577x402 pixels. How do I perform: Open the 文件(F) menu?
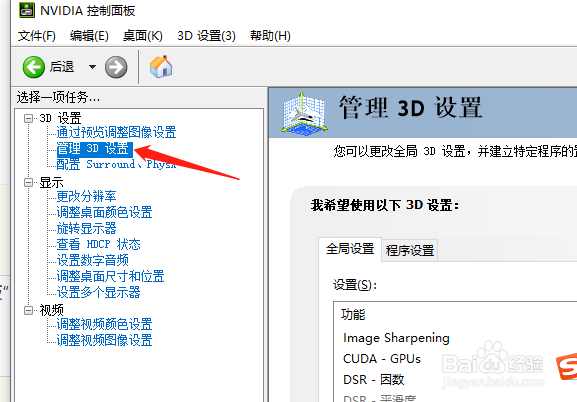click(x=37, y=36)
